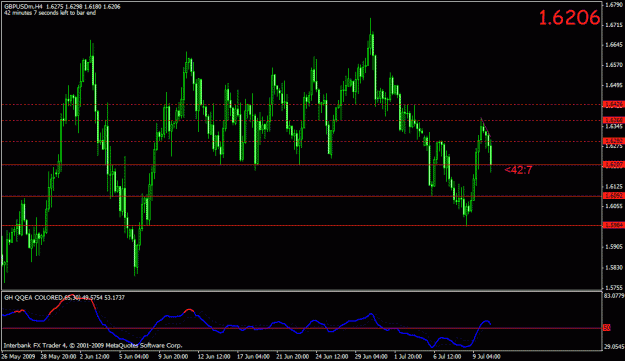Click the 1.5830 price axis label
625x361 pixels.
614,268
